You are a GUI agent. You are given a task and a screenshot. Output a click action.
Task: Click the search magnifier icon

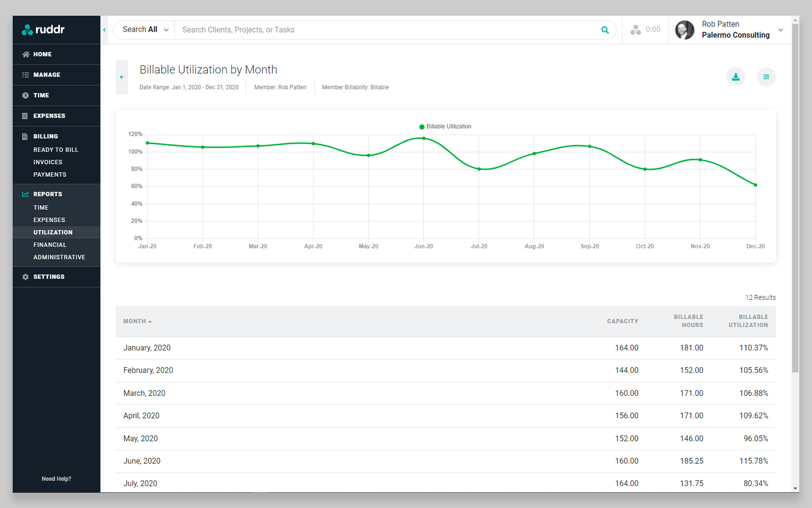[x=605, y=29]
